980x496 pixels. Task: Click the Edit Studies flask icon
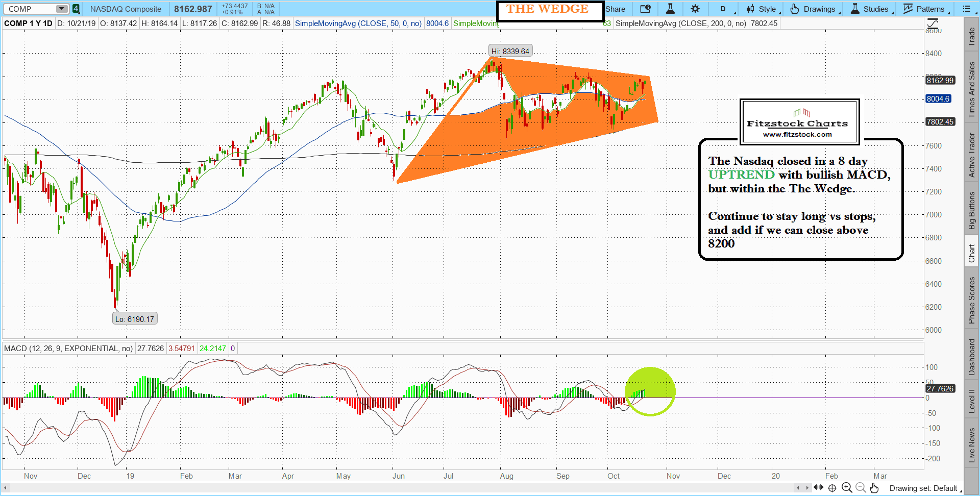click(670, 9)
